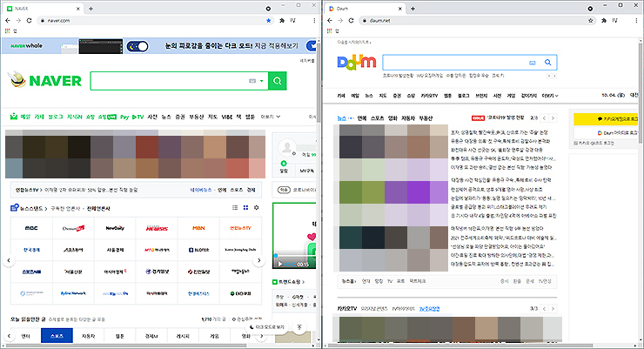Show next Daum issue headline arrow

pos(553,118)
